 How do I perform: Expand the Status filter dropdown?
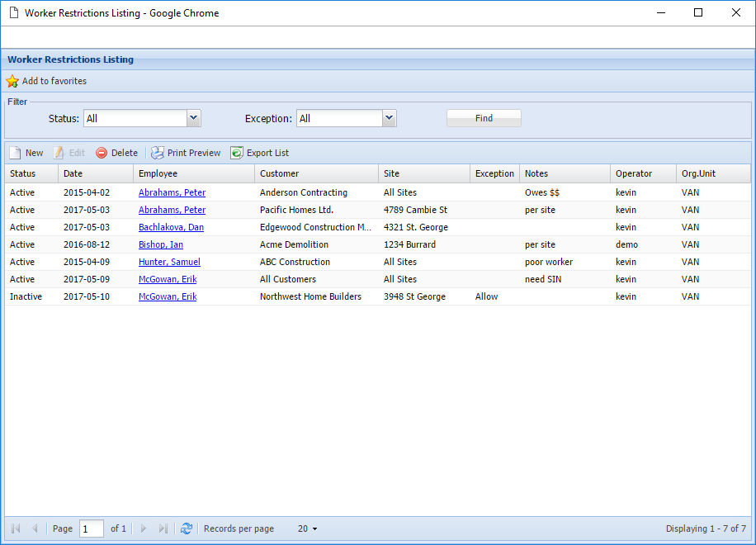194,118
